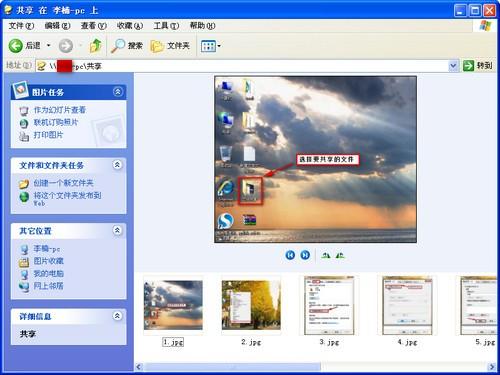Image resolution: width=500 pixels, height=375 pixels.
Task: Click the slideshow icon beside 作为幻灯片查看
Action: (x=24, y=111)
